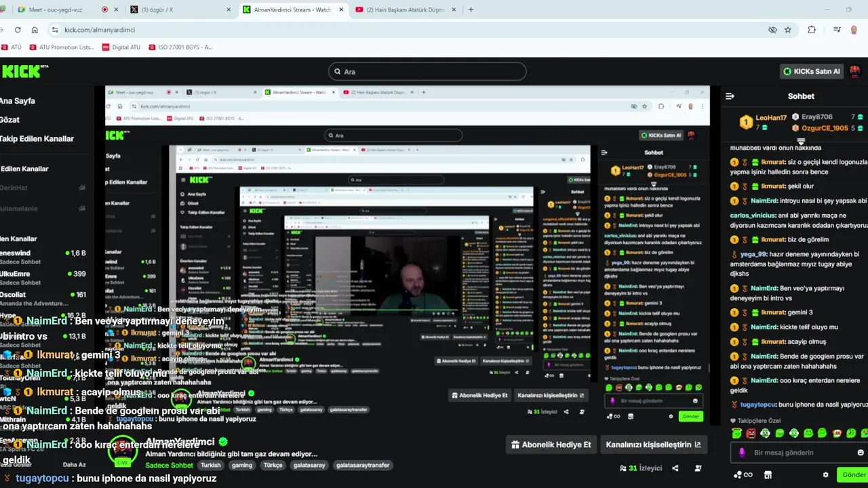Open Takip Edilen Kanallar in sidebar
Screen dimensions: 868x488
(37, 139)
